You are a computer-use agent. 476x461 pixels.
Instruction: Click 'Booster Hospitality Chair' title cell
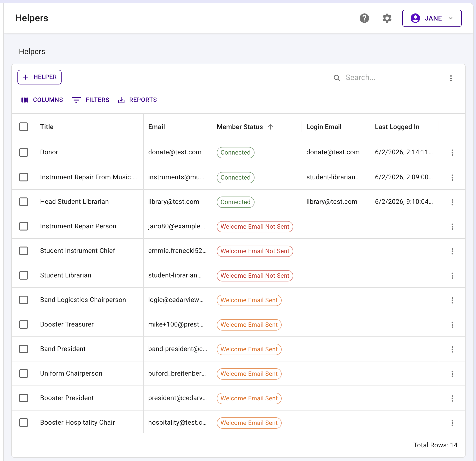click(x=77, y=422)
